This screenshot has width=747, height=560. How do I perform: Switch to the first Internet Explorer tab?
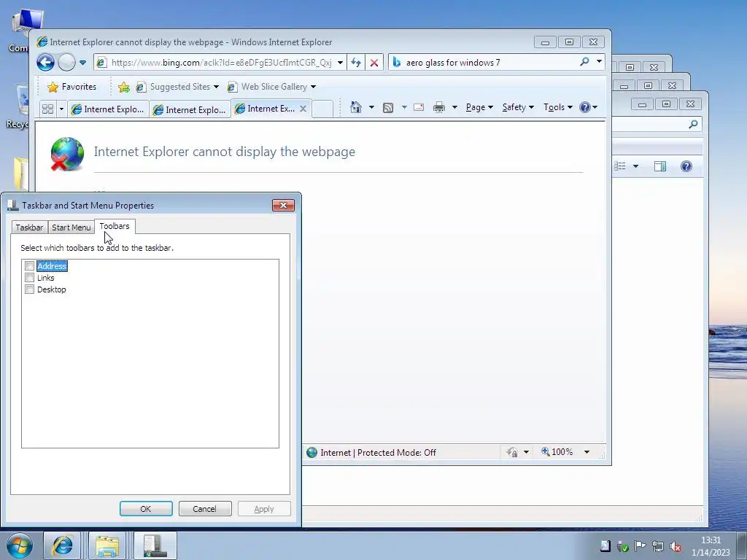tap(108, 109)
